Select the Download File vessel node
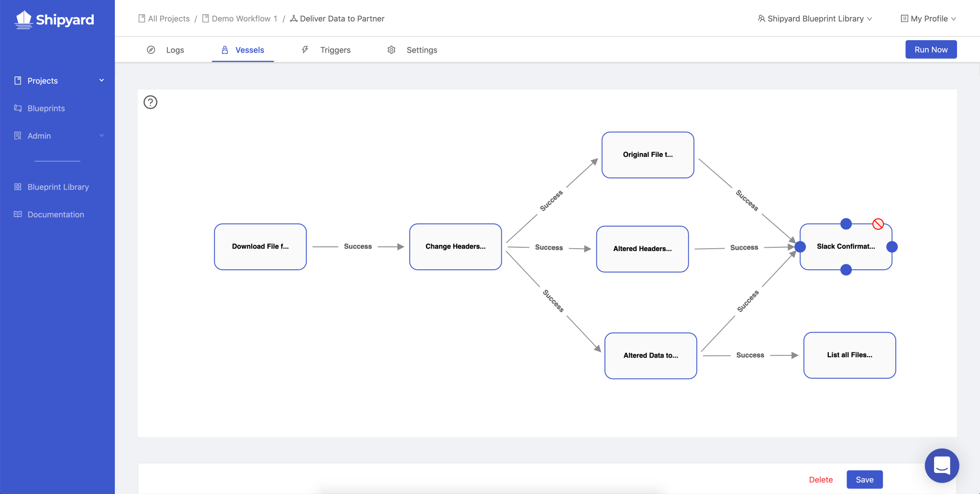This screenshot has width=980, height=494. 260,247
